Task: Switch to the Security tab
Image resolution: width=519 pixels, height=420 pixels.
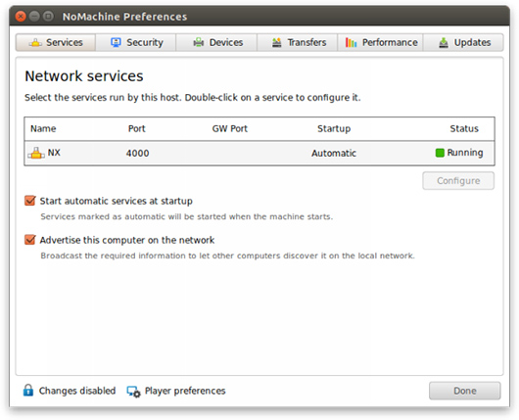Action: pos(136,42)
